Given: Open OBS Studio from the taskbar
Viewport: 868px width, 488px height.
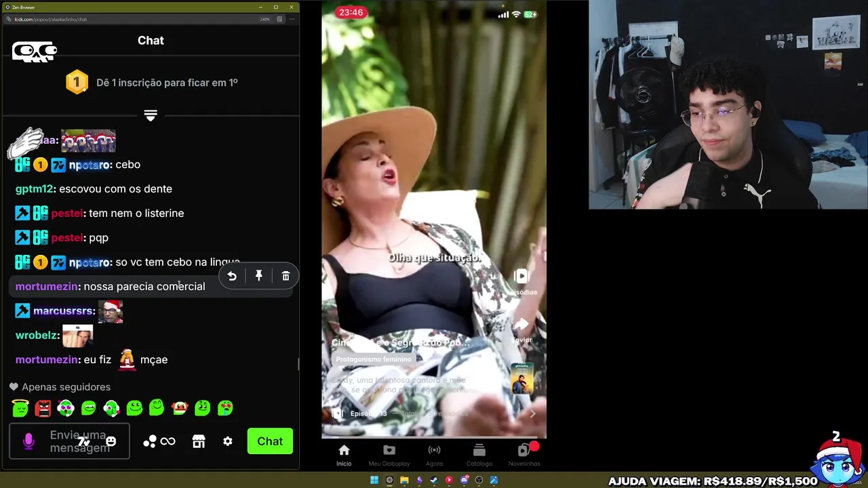Looking at the screenshot, I should coord(479,481).
